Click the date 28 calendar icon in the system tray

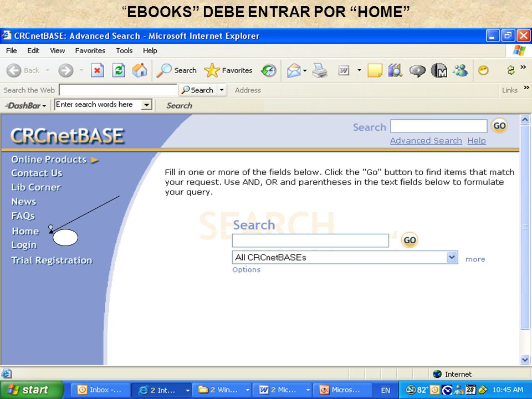470,390
